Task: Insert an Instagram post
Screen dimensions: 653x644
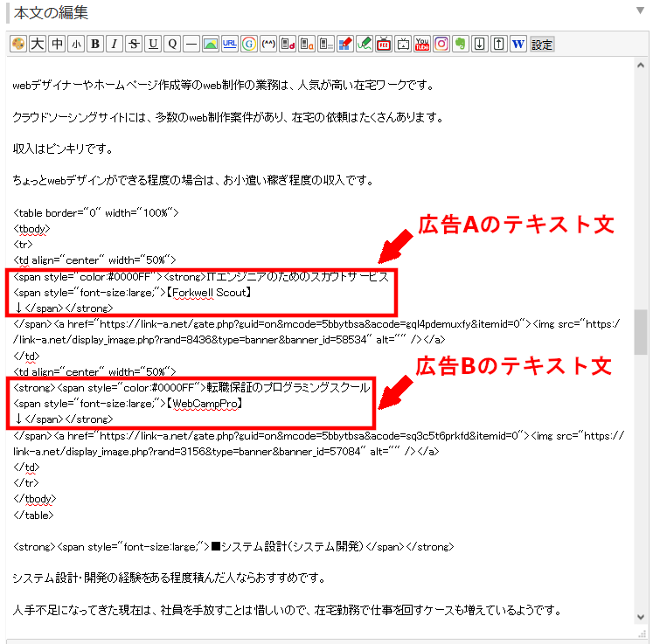Action: point(441,44)
